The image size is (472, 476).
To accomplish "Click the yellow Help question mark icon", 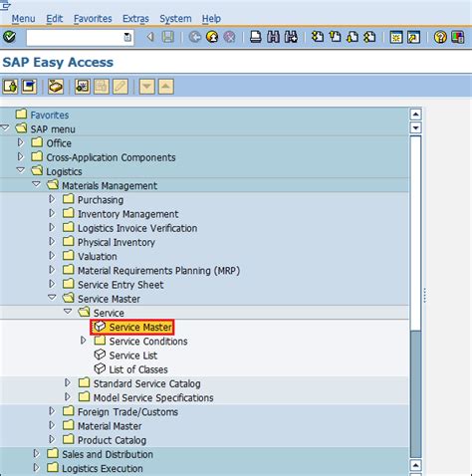I will click(x=440, y=37).
